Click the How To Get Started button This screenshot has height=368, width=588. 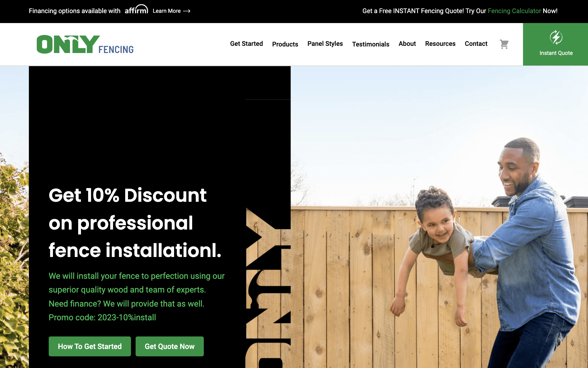pos(90,346)
